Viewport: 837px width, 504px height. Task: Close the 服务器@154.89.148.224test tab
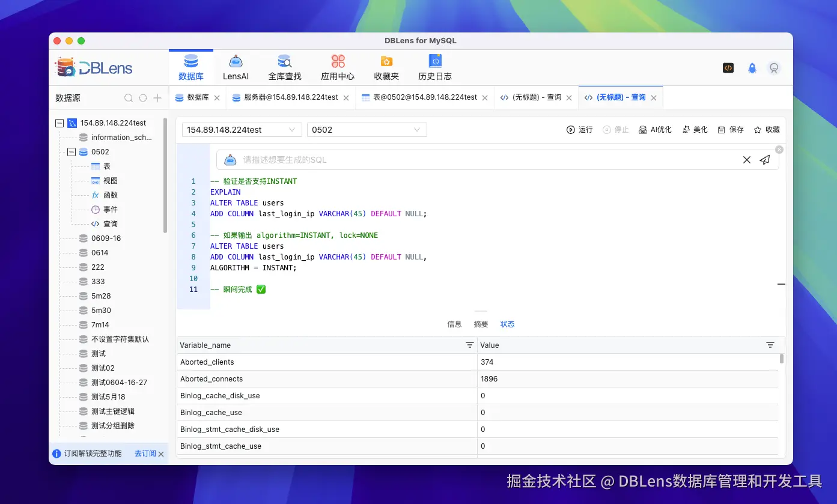pos(346,98)
